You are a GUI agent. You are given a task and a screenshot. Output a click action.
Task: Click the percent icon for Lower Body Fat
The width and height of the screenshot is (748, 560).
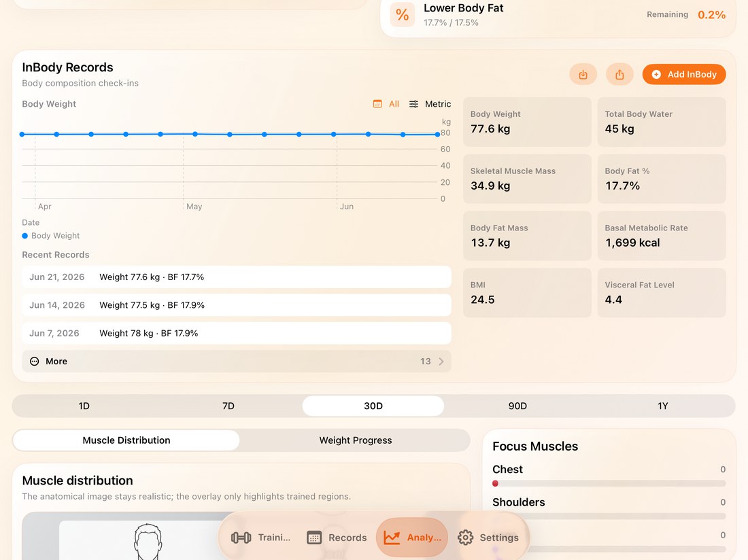pyautogui.click(x=402, y=15)
